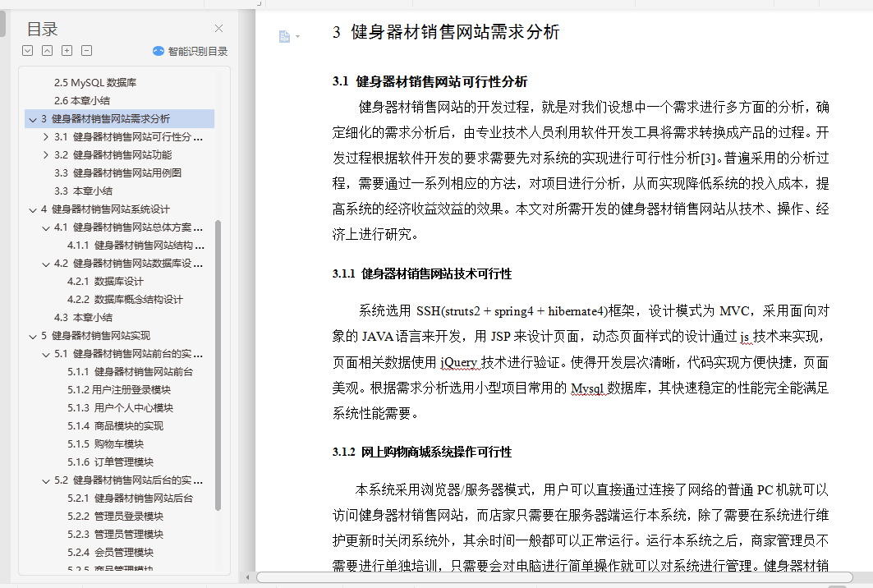
Task: Collapse the 4.1 健身器材销售网站总体方案 node
Action: (x=46, y=227)
